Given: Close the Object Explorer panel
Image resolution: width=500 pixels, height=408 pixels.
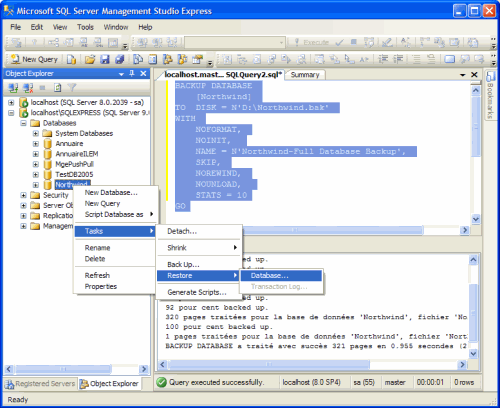Looking at the screenshot, I should 143,73.
